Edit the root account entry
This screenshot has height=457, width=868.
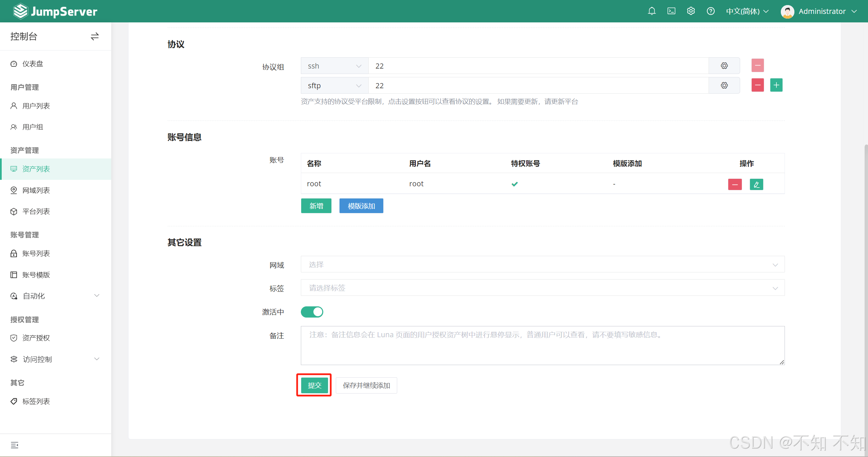pos(756,184)
